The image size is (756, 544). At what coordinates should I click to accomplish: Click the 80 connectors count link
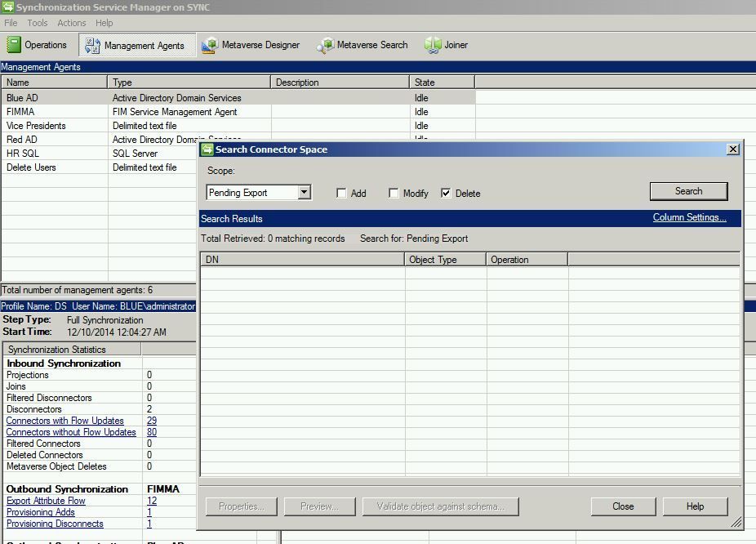(x=152, y=432)
